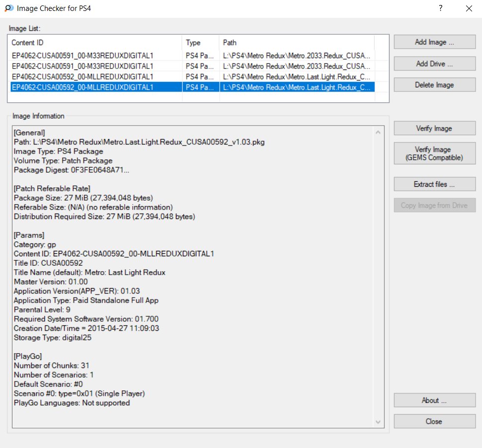Click the question mark help button

tap(440, 8)
